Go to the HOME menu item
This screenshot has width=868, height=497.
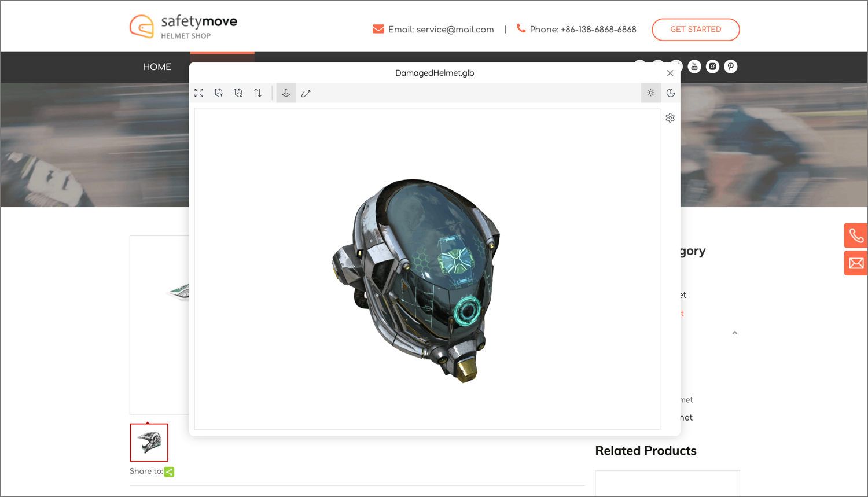157,67
